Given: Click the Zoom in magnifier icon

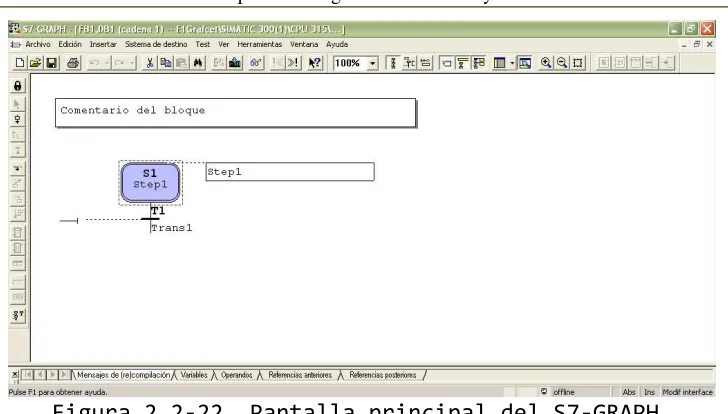Looking at the screenshot, I should tap(546, 63).
